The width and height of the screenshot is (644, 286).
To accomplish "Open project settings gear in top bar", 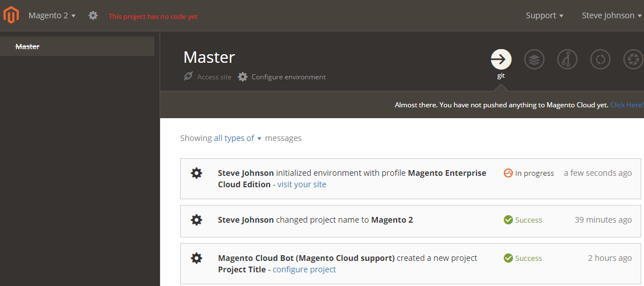I will (x=93, y=15).
